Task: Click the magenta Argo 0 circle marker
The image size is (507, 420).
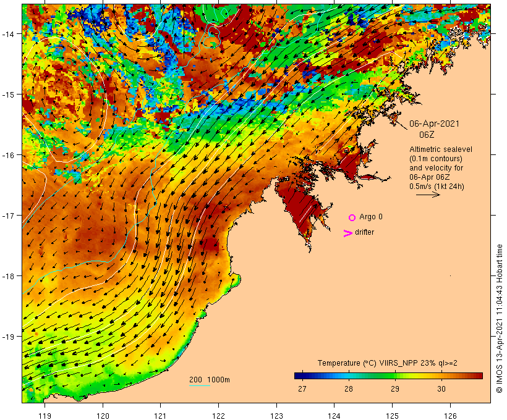Action: point(352,218)
